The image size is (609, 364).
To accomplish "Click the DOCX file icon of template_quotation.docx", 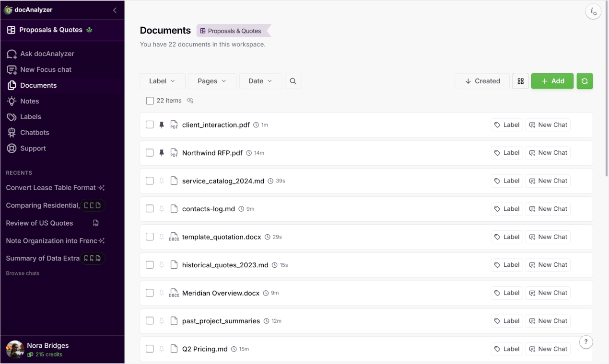I will pos(174,237).
